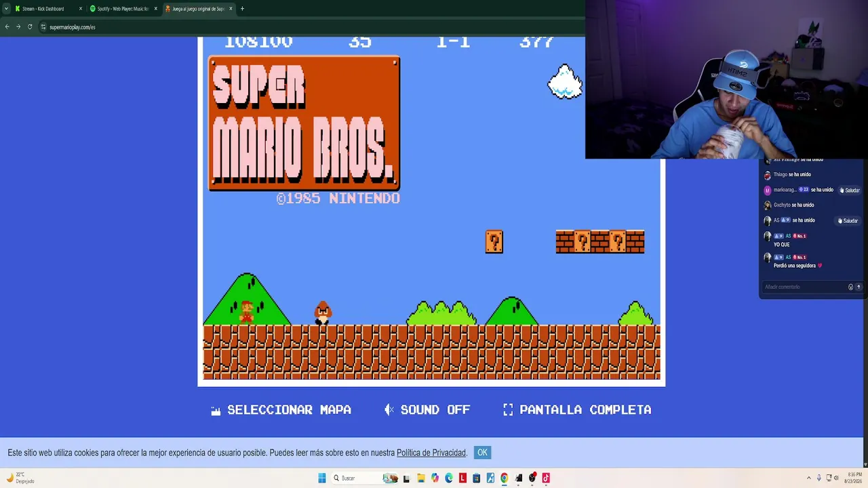
Task: Click the 'YO QUE' chat message
Action: pyautogui.click(x=782, y=245)
